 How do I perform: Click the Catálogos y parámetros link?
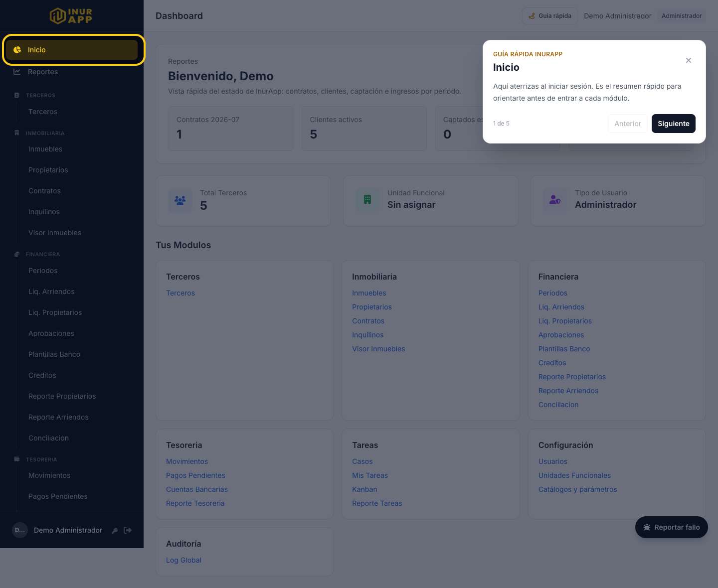[x=578, y=489]
